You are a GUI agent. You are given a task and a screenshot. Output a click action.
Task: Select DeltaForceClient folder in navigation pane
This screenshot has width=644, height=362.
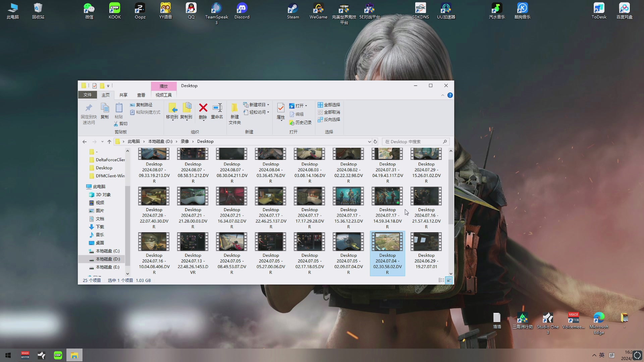pos(107,160)
